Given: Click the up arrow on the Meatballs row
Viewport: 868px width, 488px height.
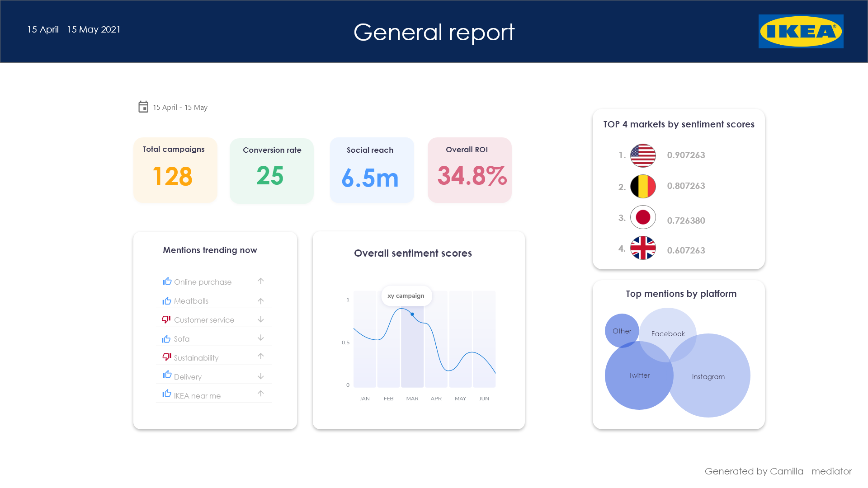Looking at the screenshot, I should point(261,301).
